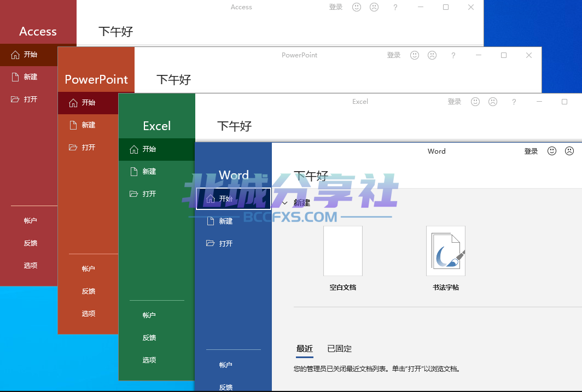Open 帐户 in the Word sidebar
Screen dimensions: 582x392
point(226,365)
